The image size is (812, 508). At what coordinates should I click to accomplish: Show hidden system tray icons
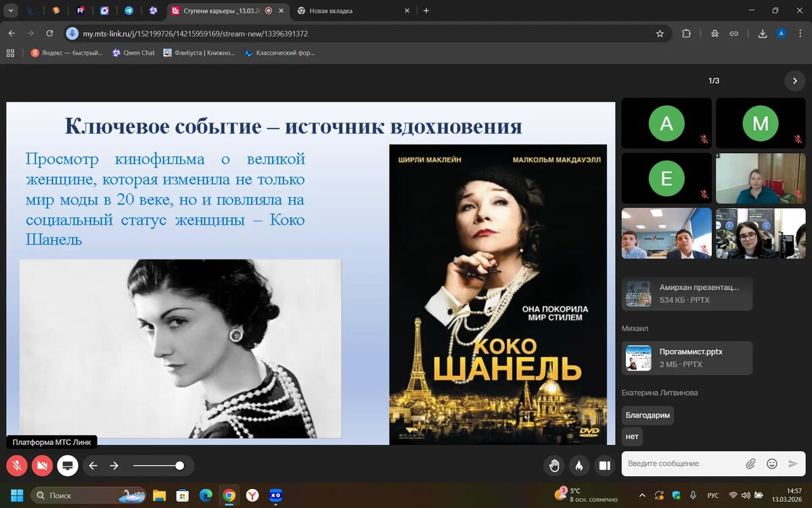(641, 495)
